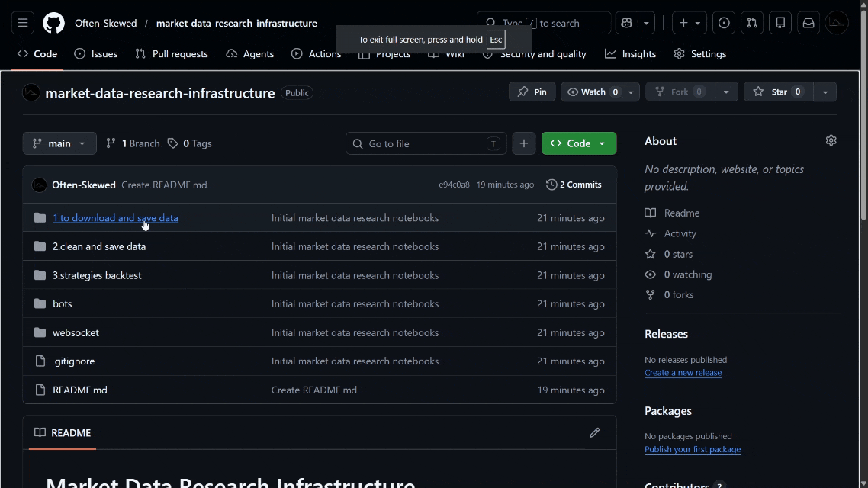Open commit hash e94c0a8
This screenshot has height=488, width=868.
454,185
